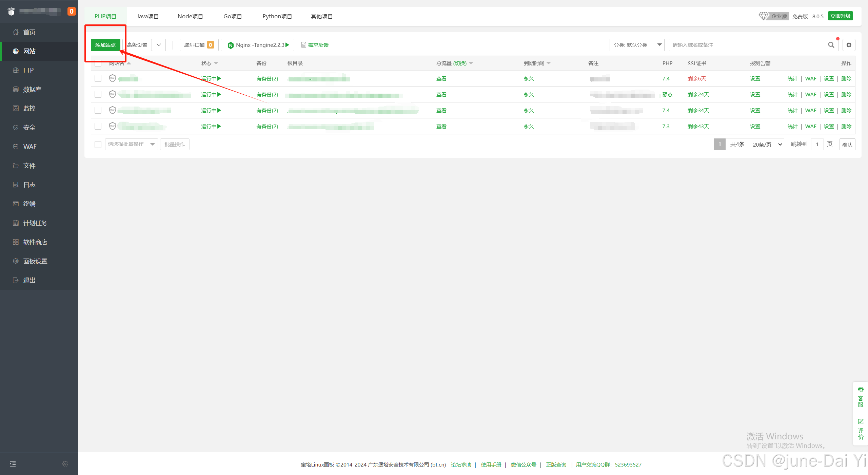Image resolution: width=868 pixels, height=475 pixels.
Task: Check the third website row checkbox
Action: (x=98, y=110)
